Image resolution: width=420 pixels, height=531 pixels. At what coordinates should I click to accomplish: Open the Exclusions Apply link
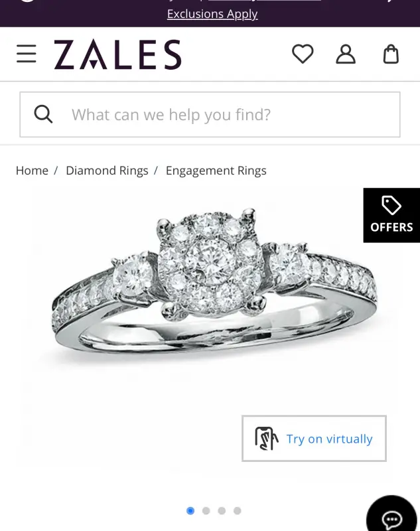pyautogui.click(x=212, y=14)
